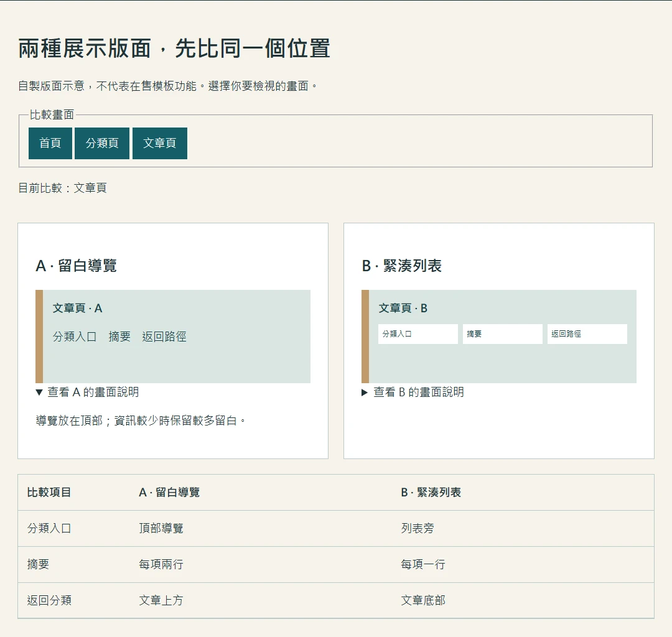Click 返回路徑 text in panel A preview
The height and width of the screenshot is (637, 672).
[164, 337]
